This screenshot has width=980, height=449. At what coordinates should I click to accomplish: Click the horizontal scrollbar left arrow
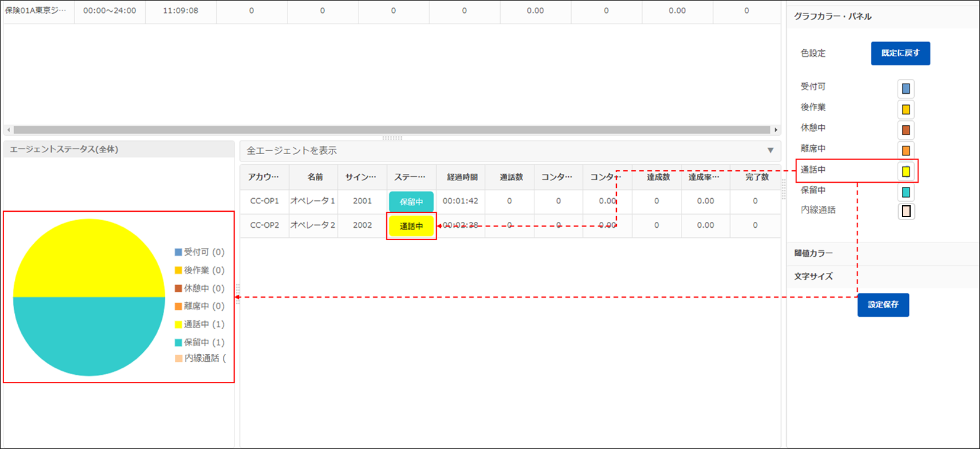[8, 130]
